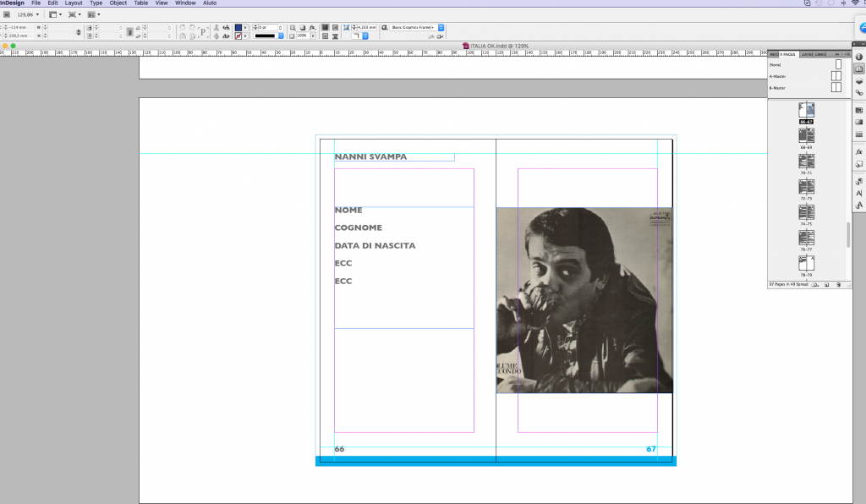Image resolution: width=866 pixels, height=504 pixels.
Task: Toggle constrain proportions for scaling
Action: point(129,32)
